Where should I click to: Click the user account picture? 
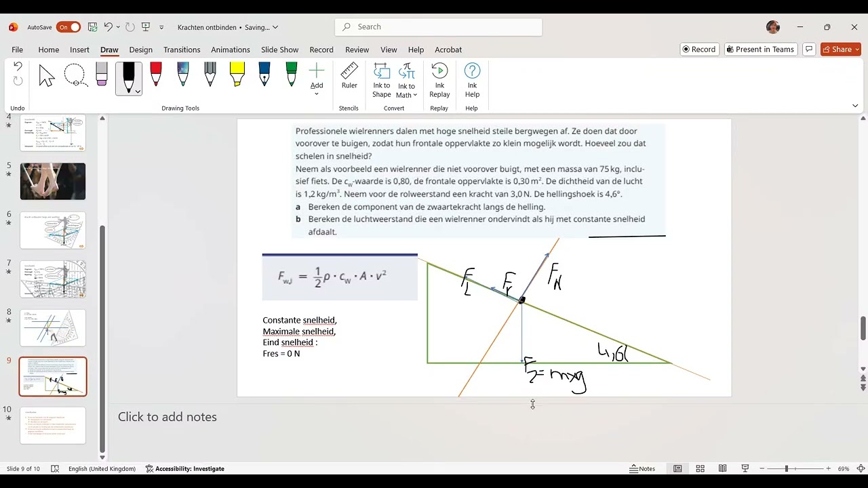point(773,27)
